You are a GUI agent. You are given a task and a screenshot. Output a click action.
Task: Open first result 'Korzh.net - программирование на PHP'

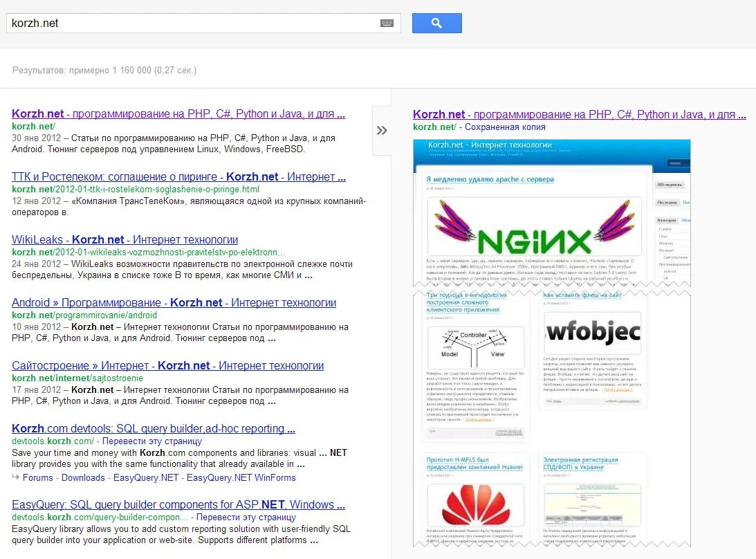(x=178, y=114)
